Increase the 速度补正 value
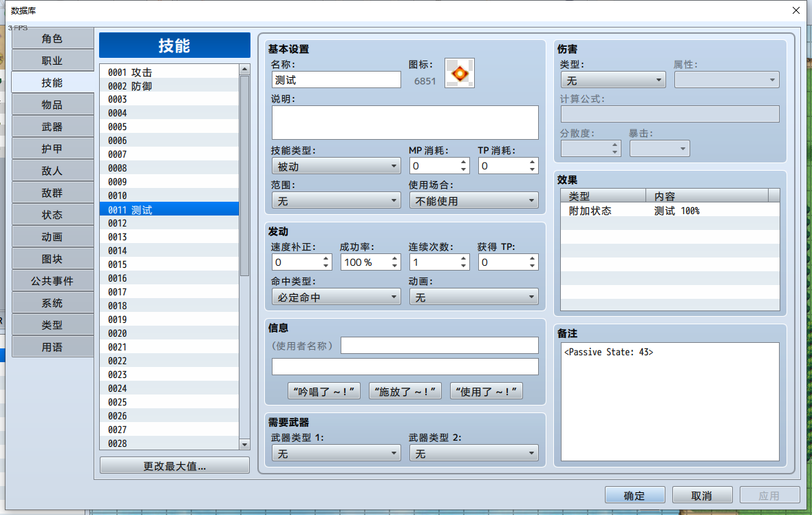The height and width of the screenshot is (515, 812). coord(325,259)
